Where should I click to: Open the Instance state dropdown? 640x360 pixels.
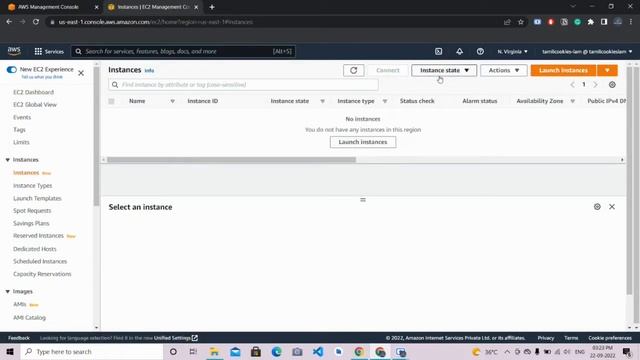pyautogui.click(x=444, y=70)
